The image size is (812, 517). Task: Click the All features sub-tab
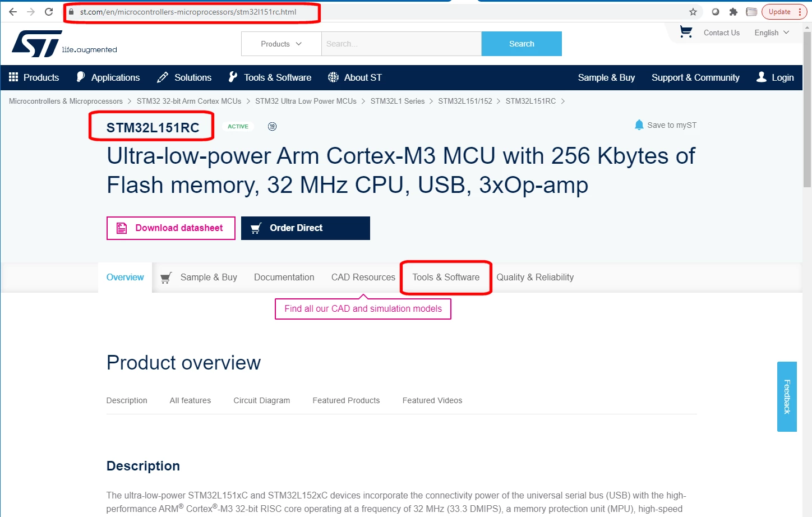click(x=190, y=400)
